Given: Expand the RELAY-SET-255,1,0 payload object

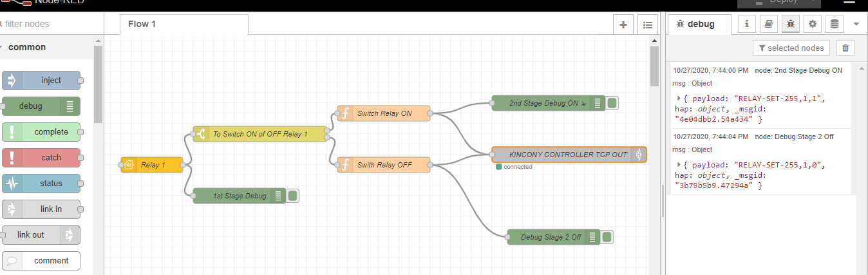Looking at the screenshot, I should coord(679,165).
